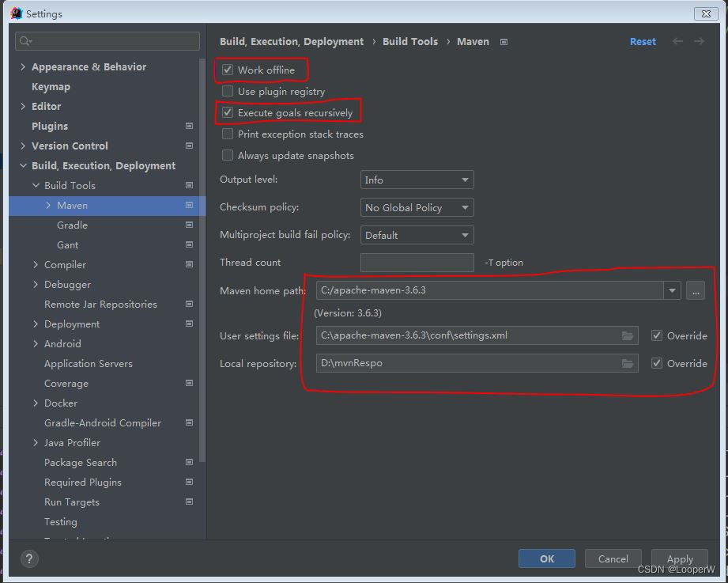The height and width of the screenshot is (583, 728).
Task: Open the Maven home path dropdown arrow
Action: [672, 290]
